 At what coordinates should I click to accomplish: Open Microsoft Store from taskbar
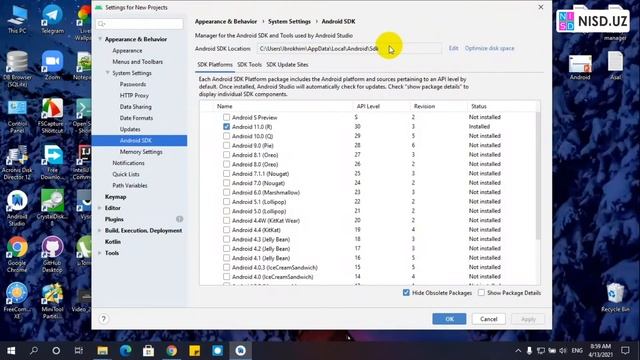point(148,351)
